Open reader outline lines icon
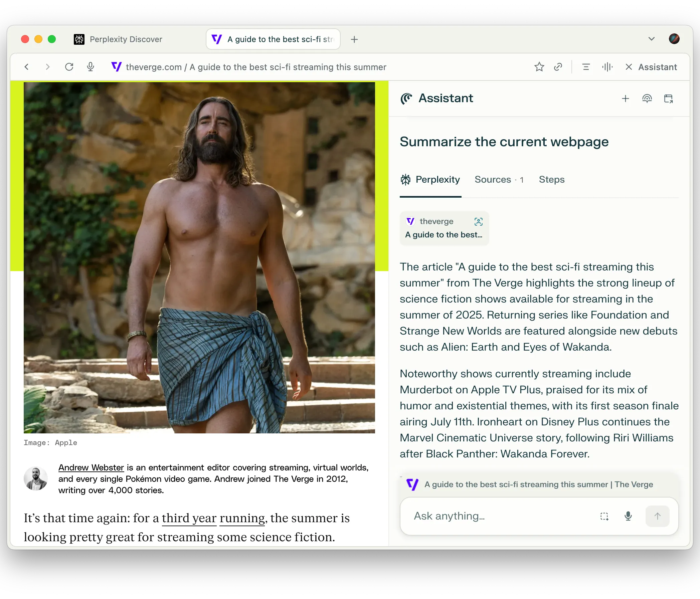700x599 pixels. pos(586,67)
